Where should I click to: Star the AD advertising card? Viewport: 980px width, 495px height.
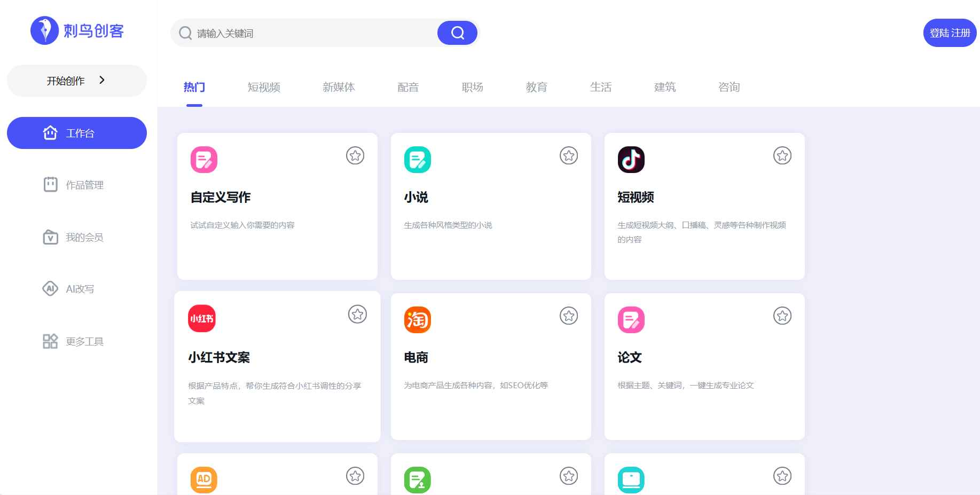355,476
